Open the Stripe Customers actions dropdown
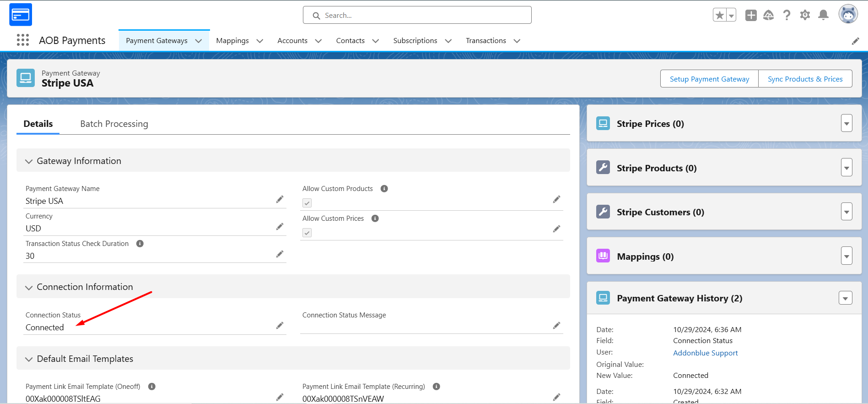 pos(846,212)
